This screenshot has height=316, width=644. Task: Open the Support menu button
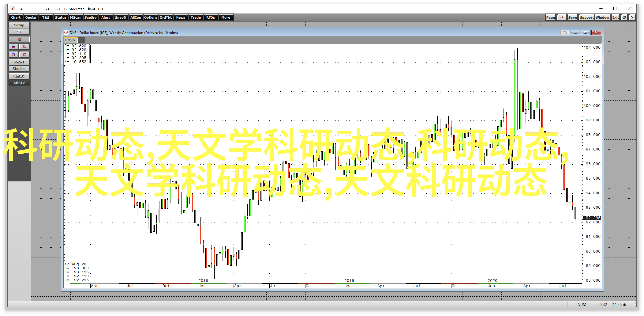click(x=586, y=17)
